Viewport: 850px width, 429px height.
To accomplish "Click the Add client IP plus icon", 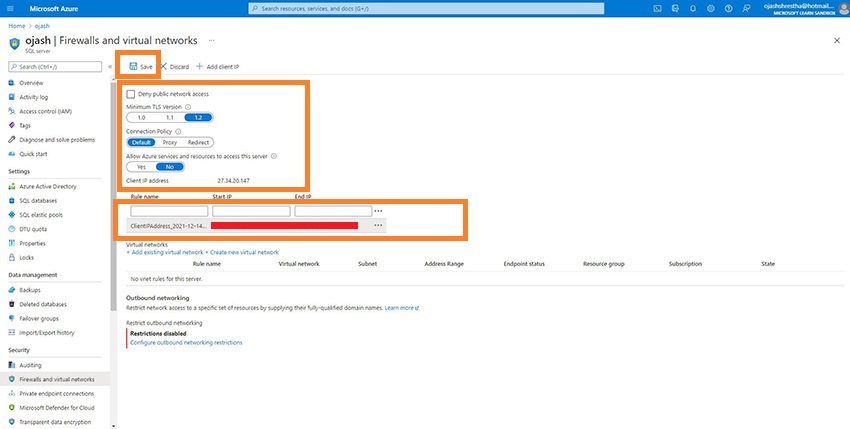I will coord(199,66).
